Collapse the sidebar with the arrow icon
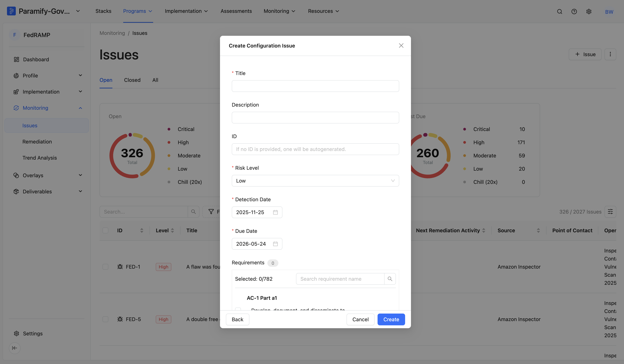 (x=15, y=348)
